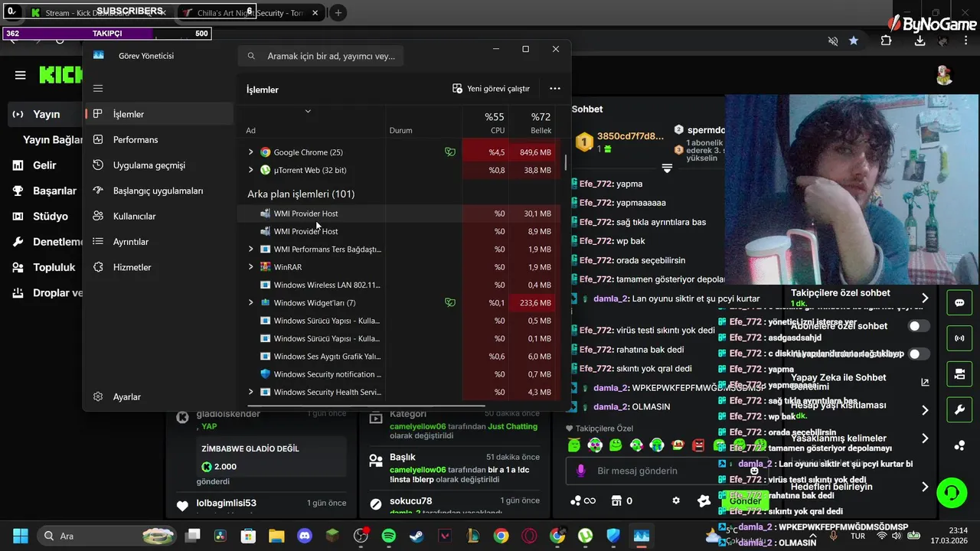The height and width of the screenshot is (551, 980).
Task: Click the broadcast signal icon in right panel
Action: [x=959, y=337]
